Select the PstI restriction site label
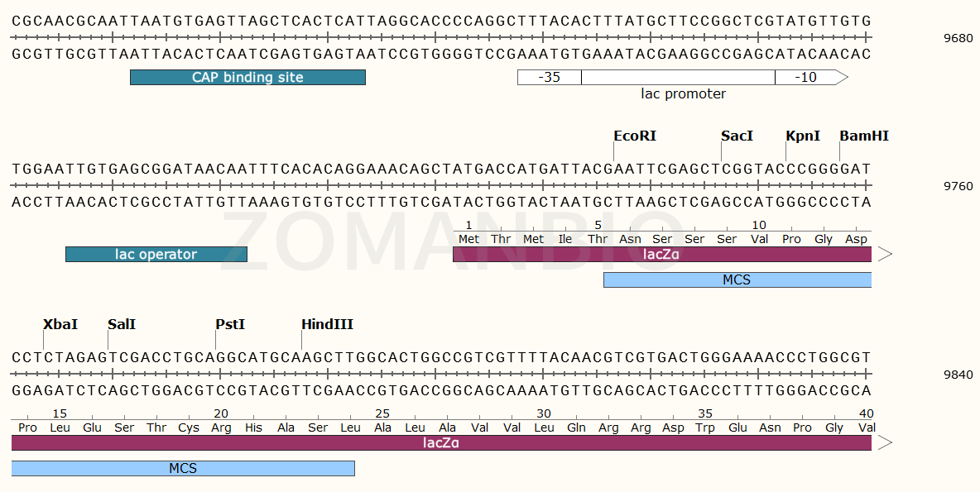The width and height of the screenshot is (980, 492). tap(230, 324)
